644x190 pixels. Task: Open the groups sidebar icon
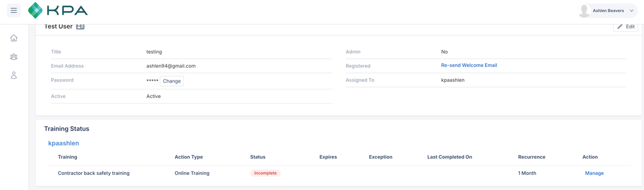point(14,57)
